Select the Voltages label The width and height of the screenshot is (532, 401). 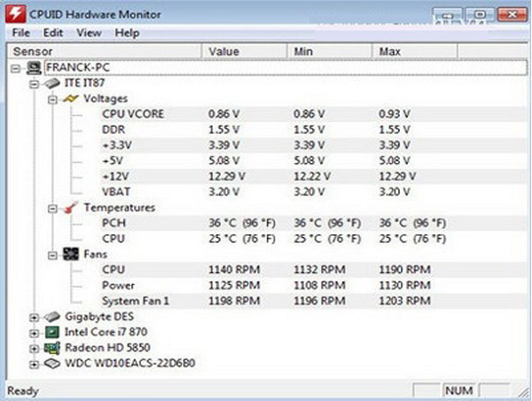[106, 98]
